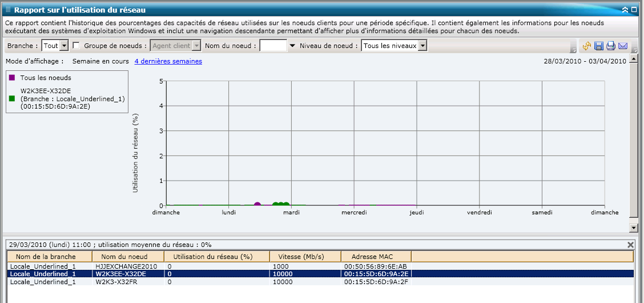Click the title bar grip icon
This screenshot has height=303, width=644.
pyautogui.click(x=8, y=10)
